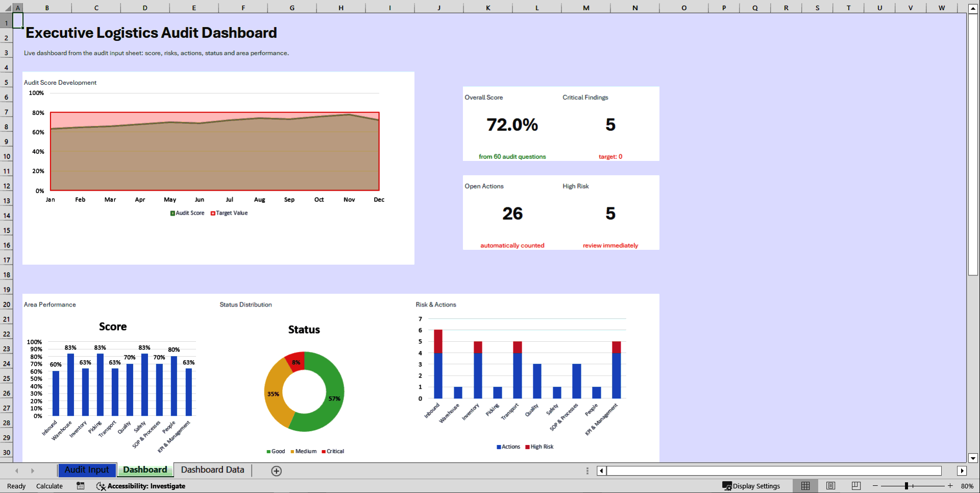This screenshot has width=980, height=493.
Task: Click 'from 60 audit questions' text
Action: point(512,157)
